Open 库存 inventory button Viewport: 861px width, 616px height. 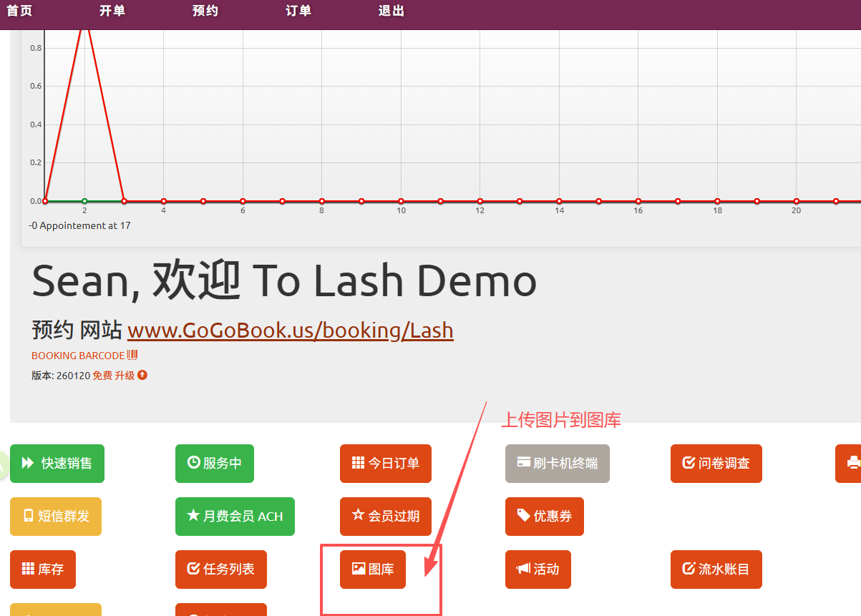(43, 569)
